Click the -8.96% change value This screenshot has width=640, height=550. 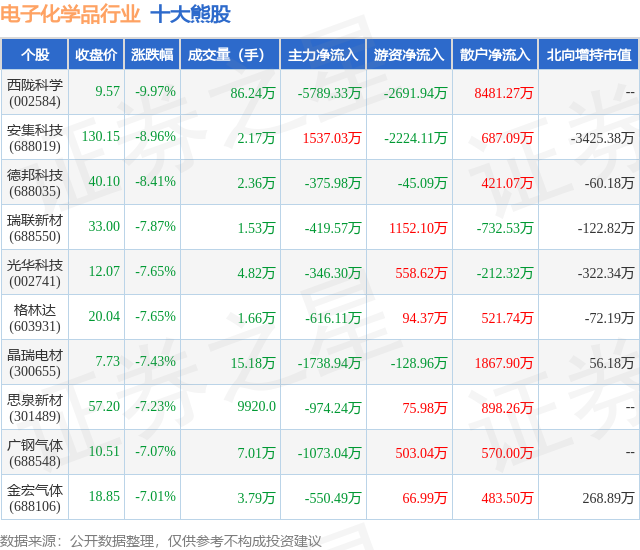click(x=156, y=136)
